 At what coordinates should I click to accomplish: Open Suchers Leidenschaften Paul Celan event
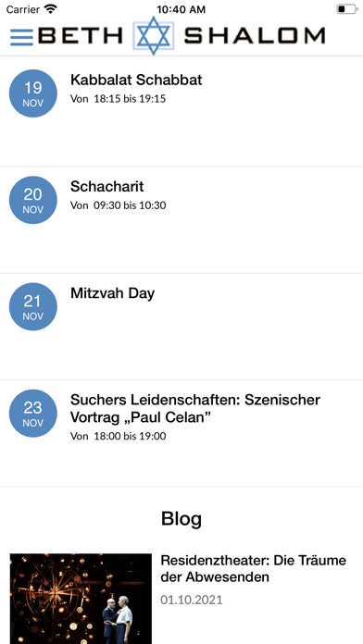tap(181, 433)
